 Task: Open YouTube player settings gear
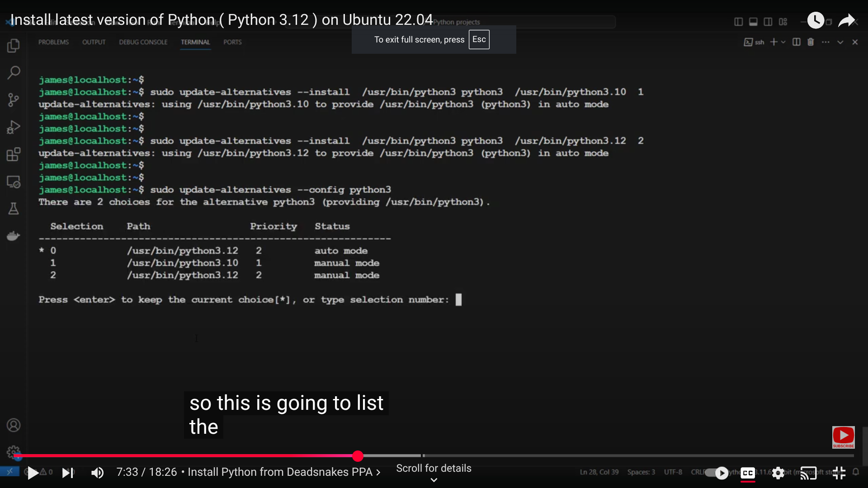[x=778, y=473]
